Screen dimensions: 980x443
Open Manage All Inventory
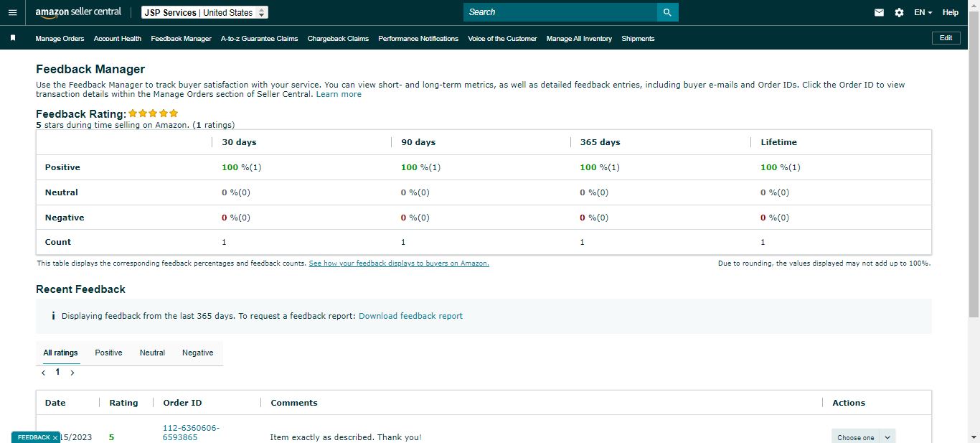pyautogui.click(x=579, y=39)
